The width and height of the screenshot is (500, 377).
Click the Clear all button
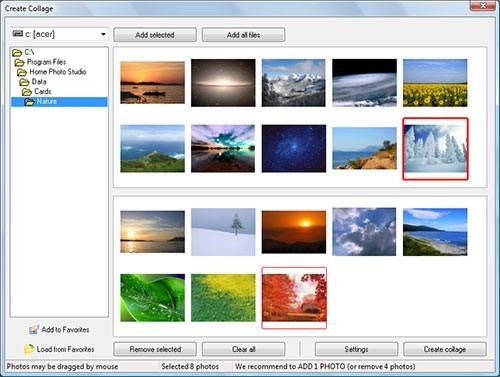[243, 349]
